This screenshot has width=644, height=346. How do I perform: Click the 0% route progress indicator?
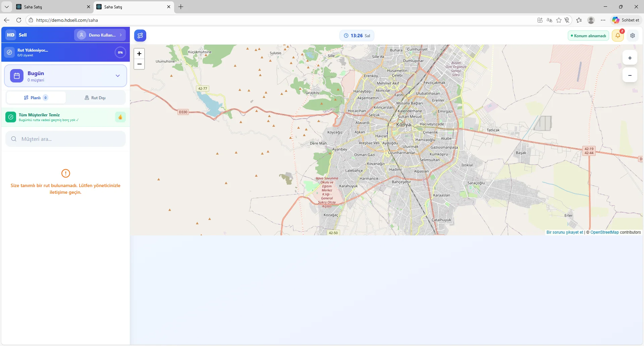point(120,52)
